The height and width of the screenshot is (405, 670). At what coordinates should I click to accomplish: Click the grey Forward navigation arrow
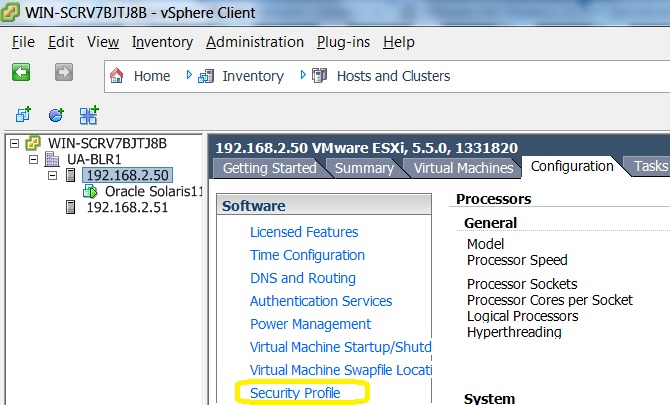click(64, 72)
